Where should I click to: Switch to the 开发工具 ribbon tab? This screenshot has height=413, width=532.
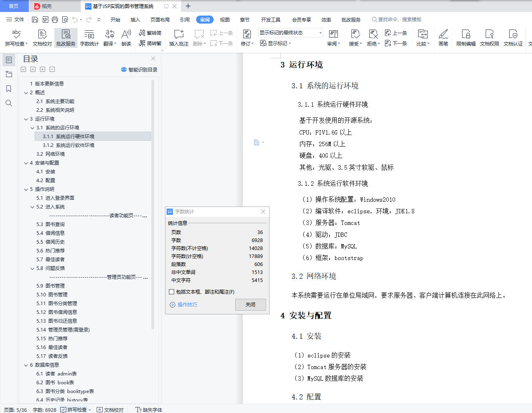(271, 20)
